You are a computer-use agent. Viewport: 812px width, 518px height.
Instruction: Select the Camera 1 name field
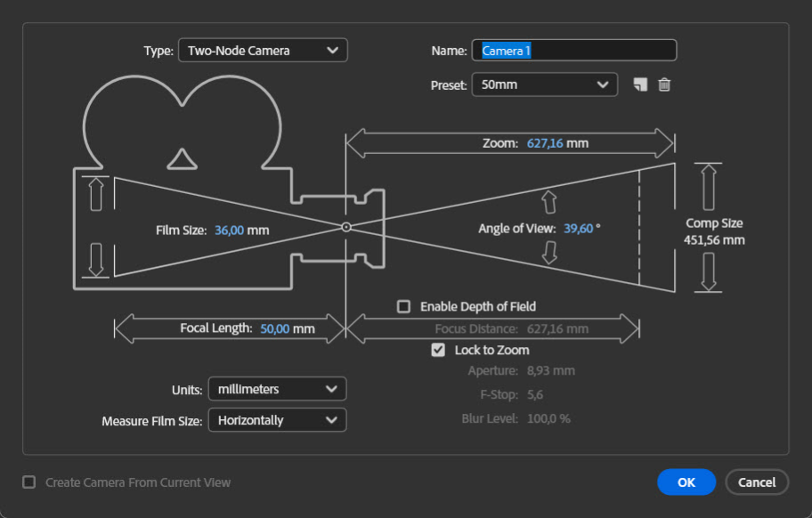click(x=574, y=50)
